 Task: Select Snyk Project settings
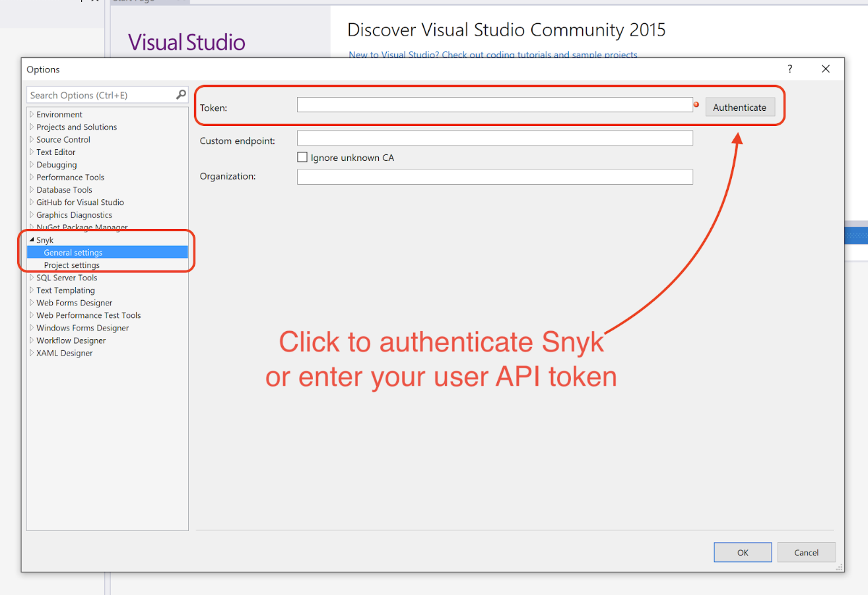pos(72,265)
